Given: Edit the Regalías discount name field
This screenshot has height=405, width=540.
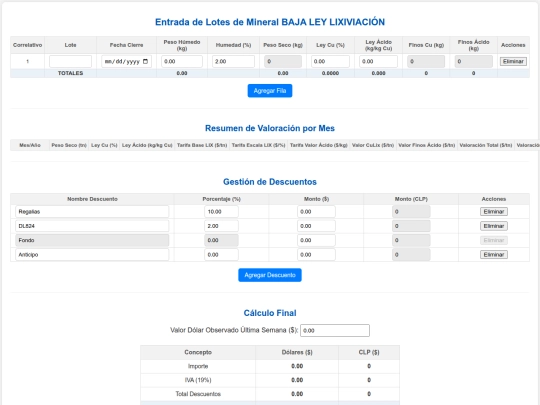Looking at the screenshot, I should 92,211.
